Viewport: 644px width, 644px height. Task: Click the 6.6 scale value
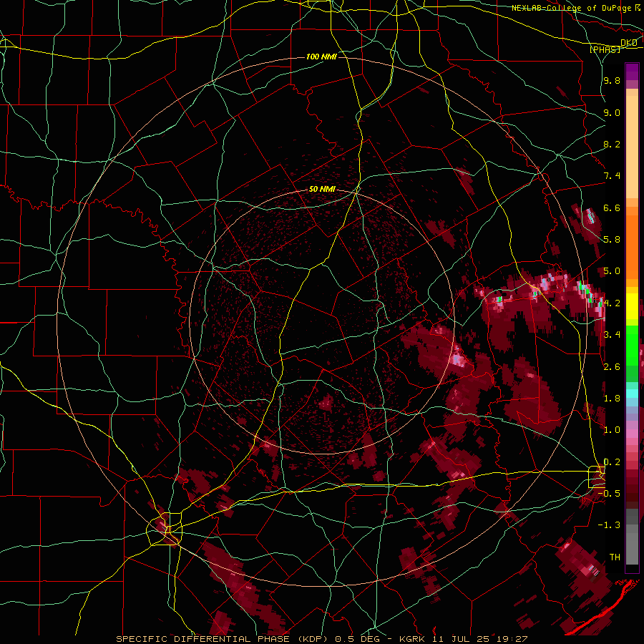click(x=612, y=208)
